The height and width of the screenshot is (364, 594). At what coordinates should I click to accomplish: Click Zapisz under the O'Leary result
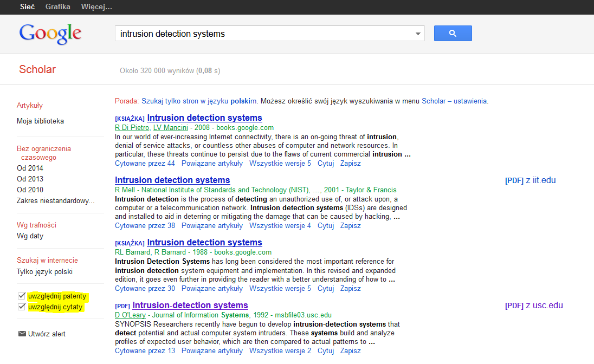pyautogui.click(x=351, y=351)
